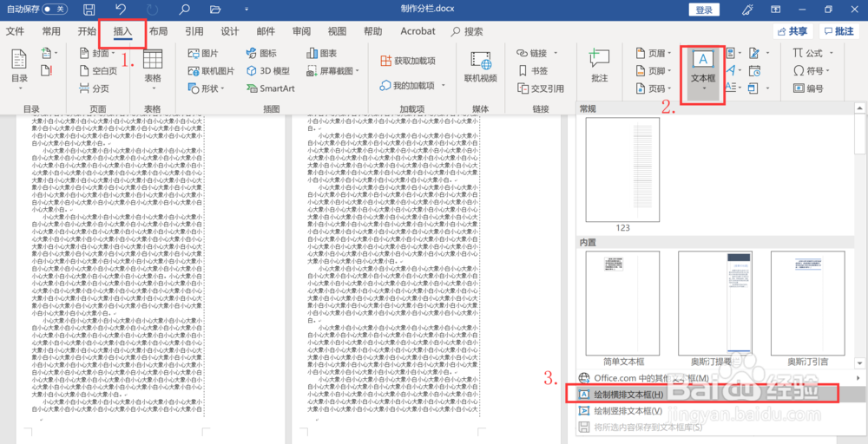
Task: Click the update table icon with exclamation mark
Action: [47, 71]
